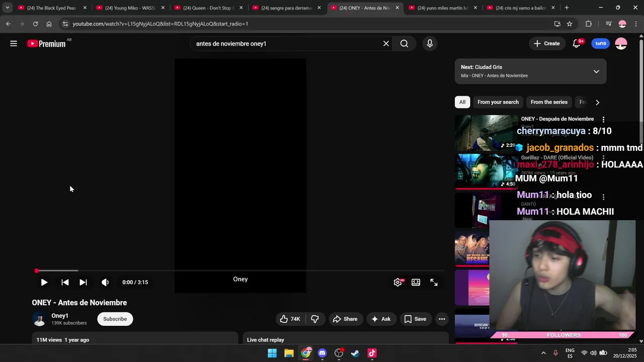Dislike this video
644x362 pixels.
click(x=315, y=319)
